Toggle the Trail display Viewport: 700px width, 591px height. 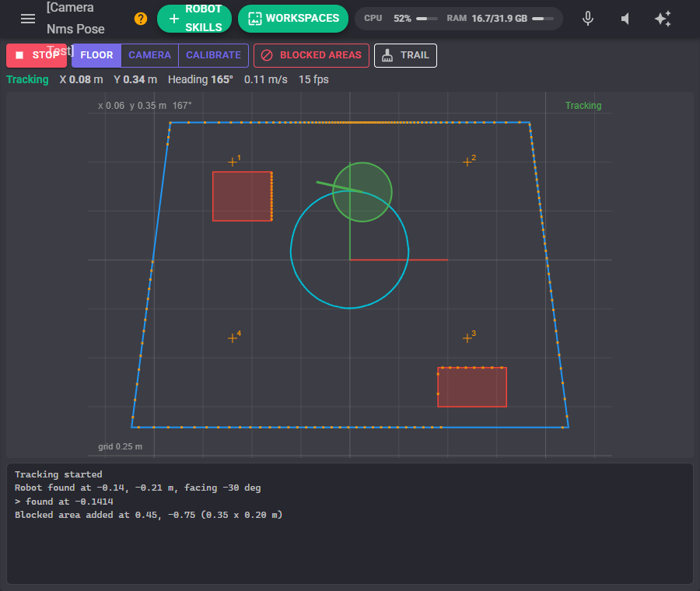pos(405,55)
